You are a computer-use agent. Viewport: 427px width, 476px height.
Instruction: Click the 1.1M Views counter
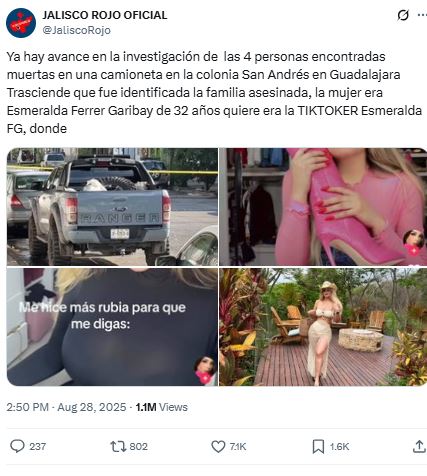click(x=162, y=407)
